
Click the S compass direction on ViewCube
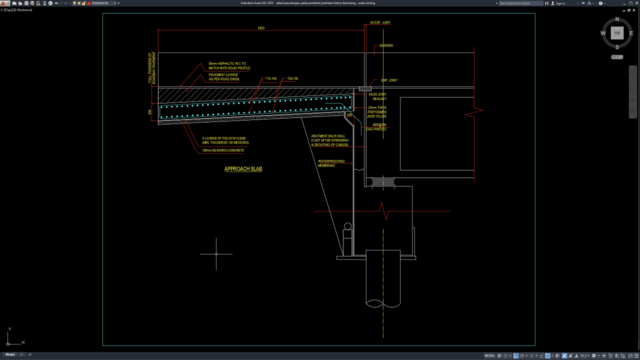coord(617,47)
